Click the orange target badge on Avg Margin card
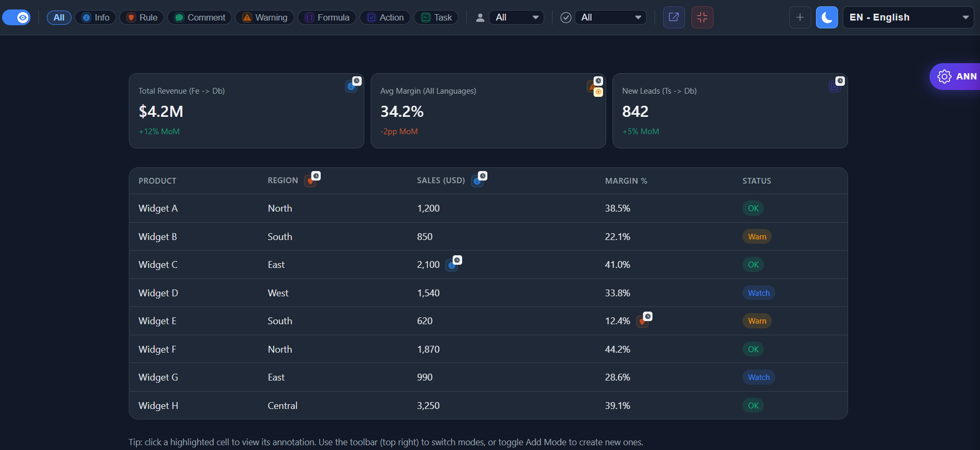 point(598,92)
